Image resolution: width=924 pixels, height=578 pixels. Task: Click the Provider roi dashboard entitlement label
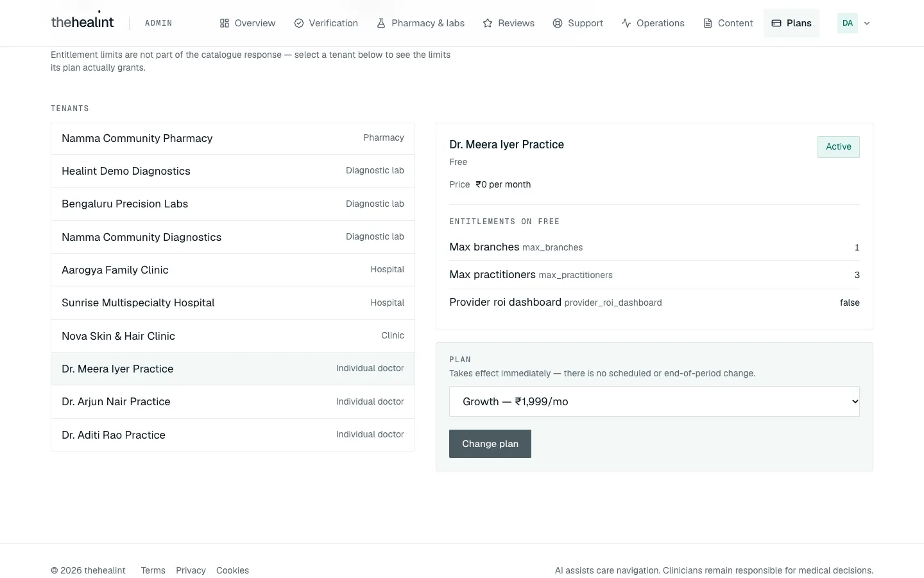(505, 302)
